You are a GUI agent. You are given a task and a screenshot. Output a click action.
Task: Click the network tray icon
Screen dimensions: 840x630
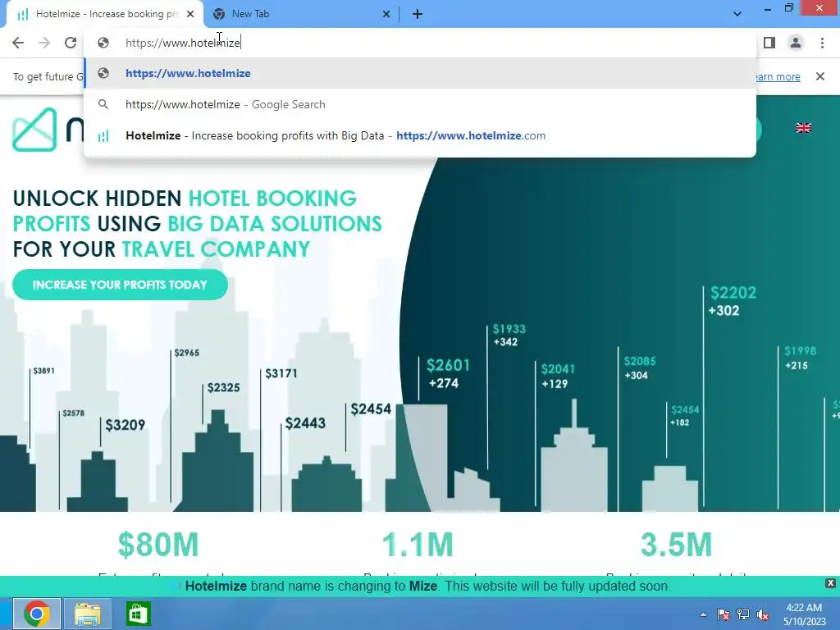(743, 614)
